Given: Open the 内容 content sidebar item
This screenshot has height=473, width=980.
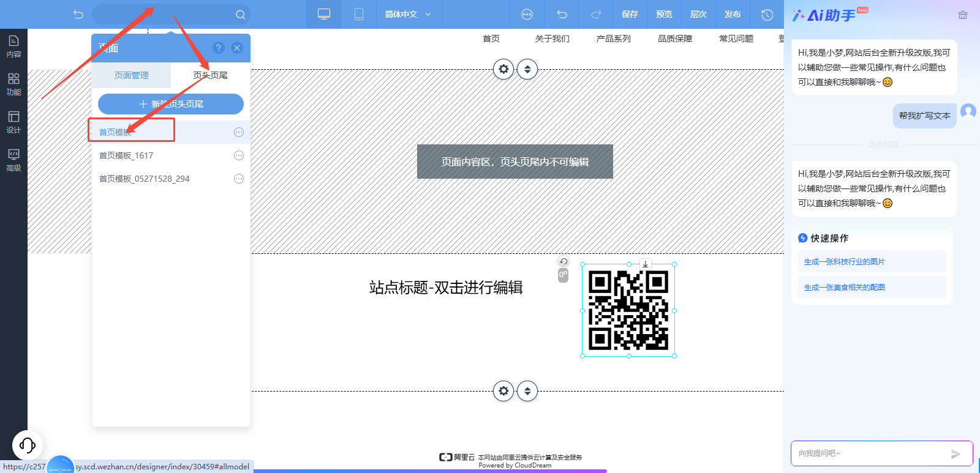Looking at the screenshot, I should (x=13, y=47).
